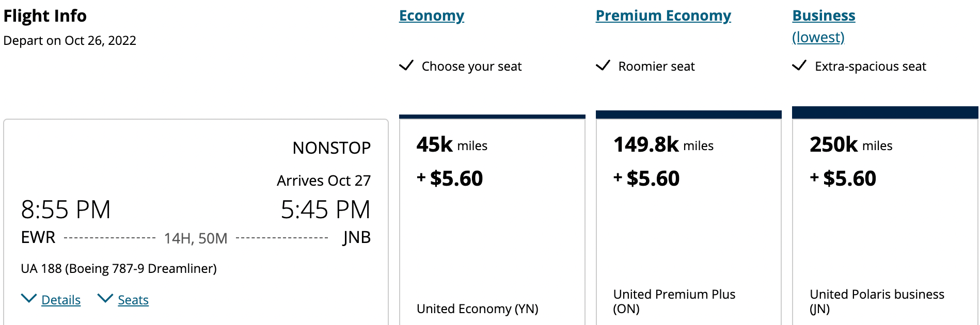Click the checkmark icon beside Extra-spacious seat
Viewport: 980px width, 325px height.
(x=800, y=66)
